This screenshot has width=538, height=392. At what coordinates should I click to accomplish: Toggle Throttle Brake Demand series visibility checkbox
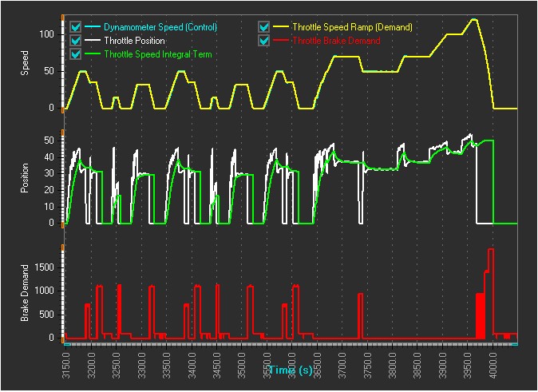coord(264,40)
